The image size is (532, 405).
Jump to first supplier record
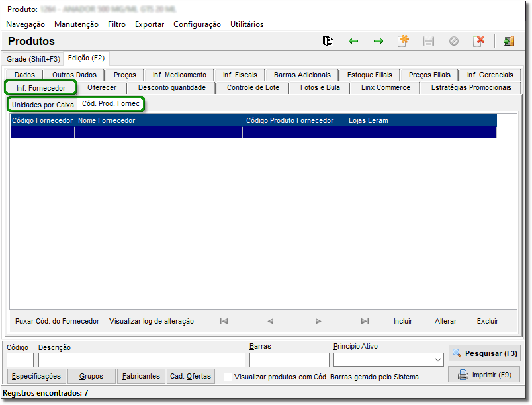(224, 321)
